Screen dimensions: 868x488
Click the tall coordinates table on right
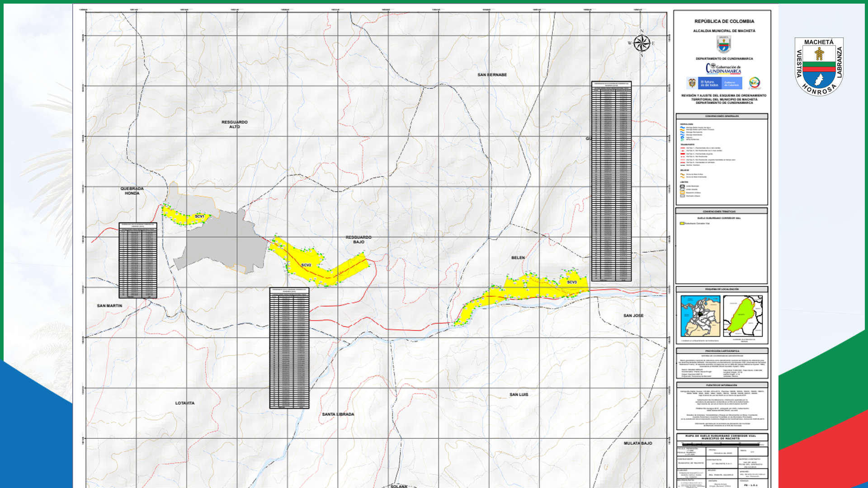(611, 181)
